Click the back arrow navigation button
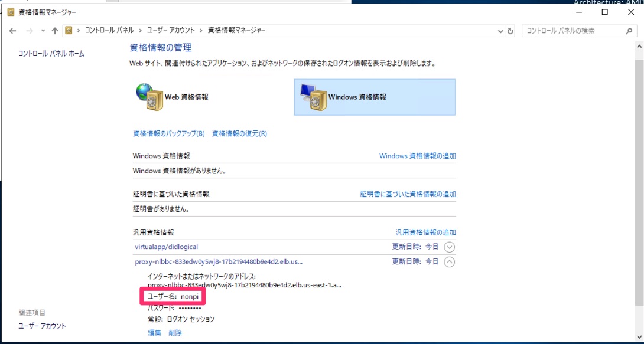Viewport: 644px width, 344px height. pyautogui.click(x=13, y=31)
